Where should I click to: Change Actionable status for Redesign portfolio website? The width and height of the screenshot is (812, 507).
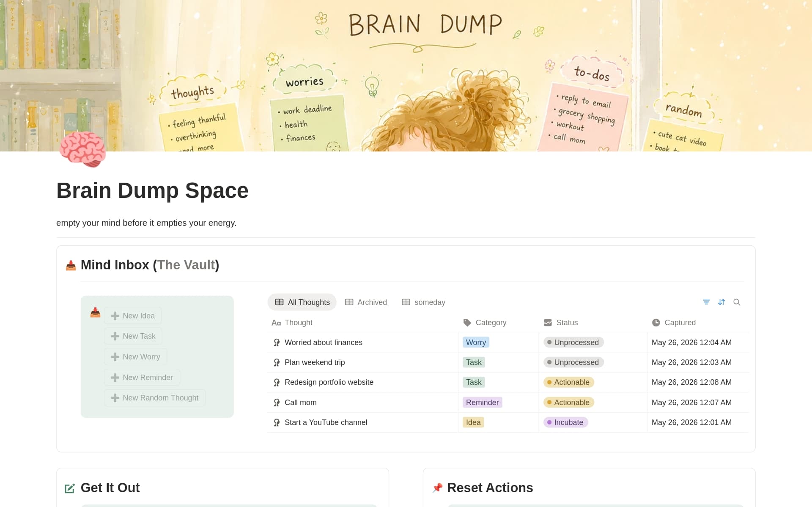tap(569, 382)
